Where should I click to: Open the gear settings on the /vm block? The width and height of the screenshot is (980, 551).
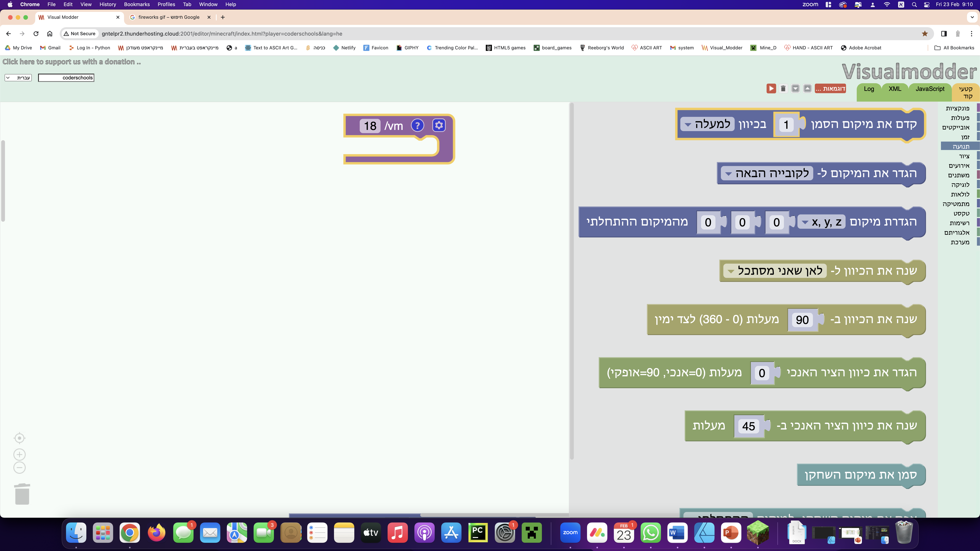tap(439, 126)
